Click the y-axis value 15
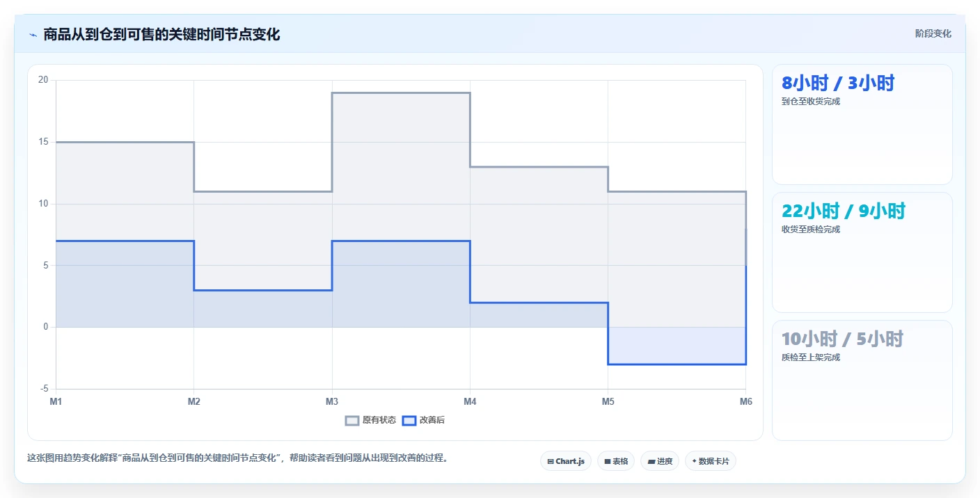Viewport: 980px width, 498px height. point(43,142)
